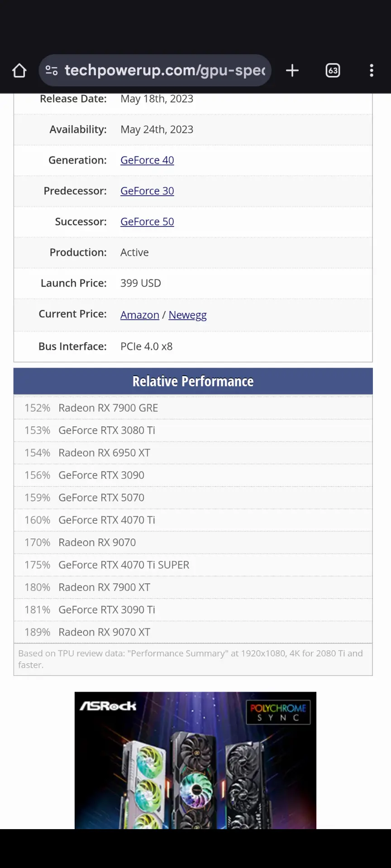Open the ASRock graphics card advertisement
Viewport: 391px width, 868px height.
pyautogui.click(x=195, y=769)
